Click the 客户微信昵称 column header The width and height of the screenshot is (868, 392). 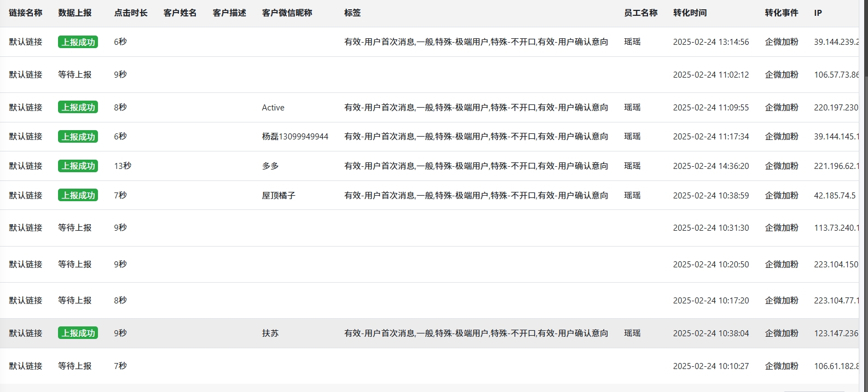pyautogui.click(x=287, y=13)
